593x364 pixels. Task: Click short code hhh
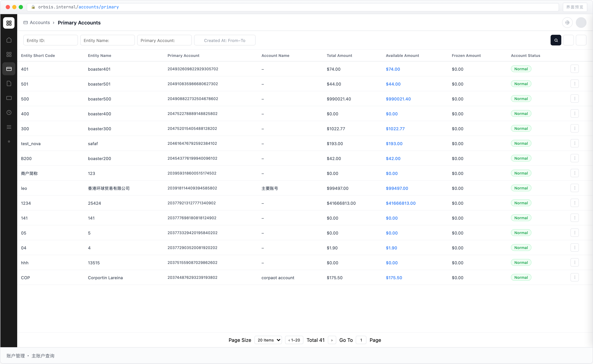coord(25,263)
